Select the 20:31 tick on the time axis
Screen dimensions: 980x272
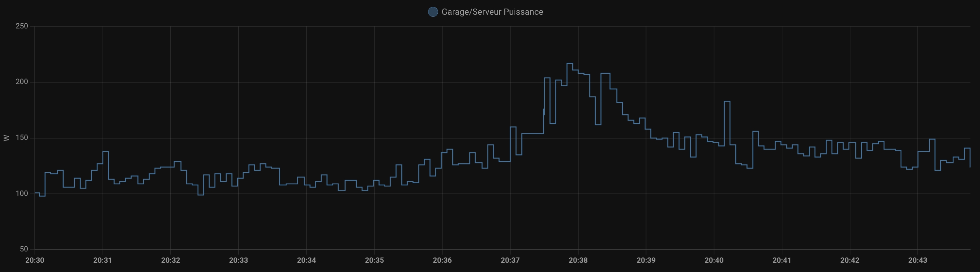[103, 260]
